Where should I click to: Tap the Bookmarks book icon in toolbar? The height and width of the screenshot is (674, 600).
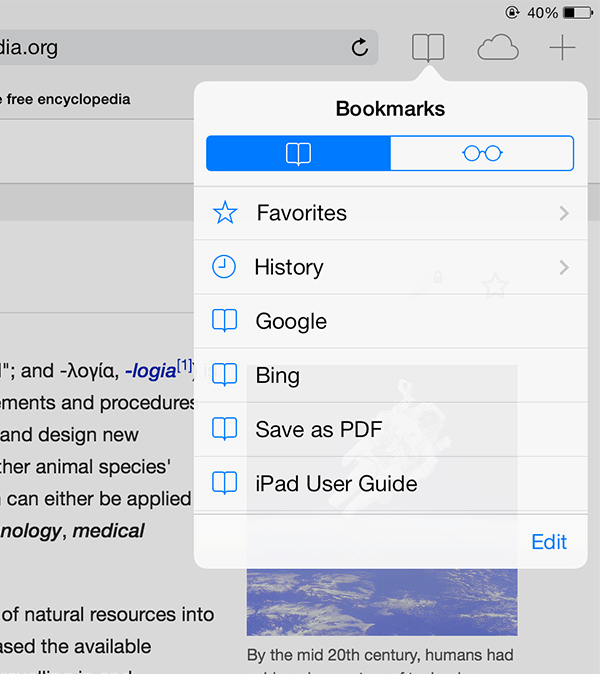point(428,47)
